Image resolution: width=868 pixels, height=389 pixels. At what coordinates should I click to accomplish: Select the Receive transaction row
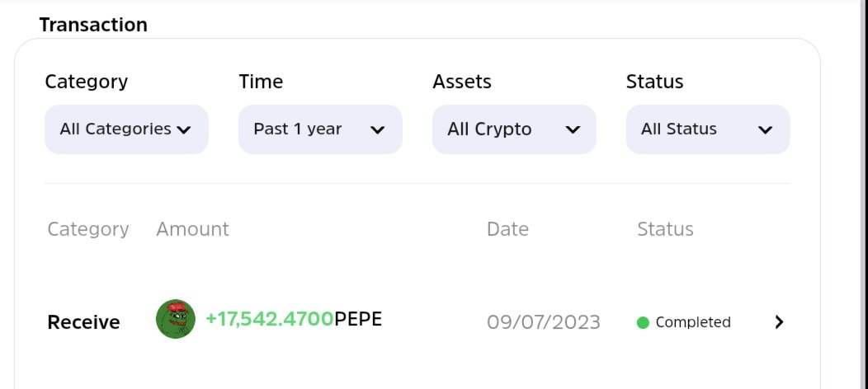[417, 321]
